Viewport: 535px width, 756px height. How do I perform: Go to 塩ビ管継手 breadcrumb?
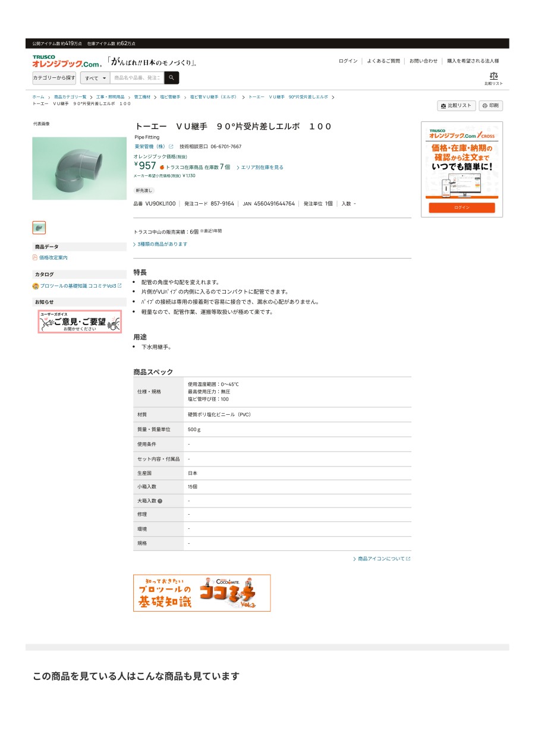click(x=170, y=97)
